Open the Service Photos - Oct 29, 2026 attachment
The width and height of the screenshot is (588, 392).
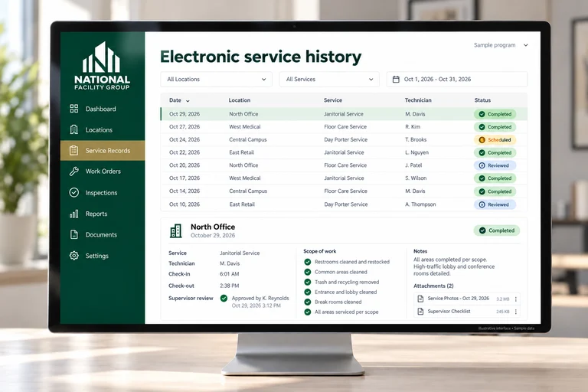point(467,299)
